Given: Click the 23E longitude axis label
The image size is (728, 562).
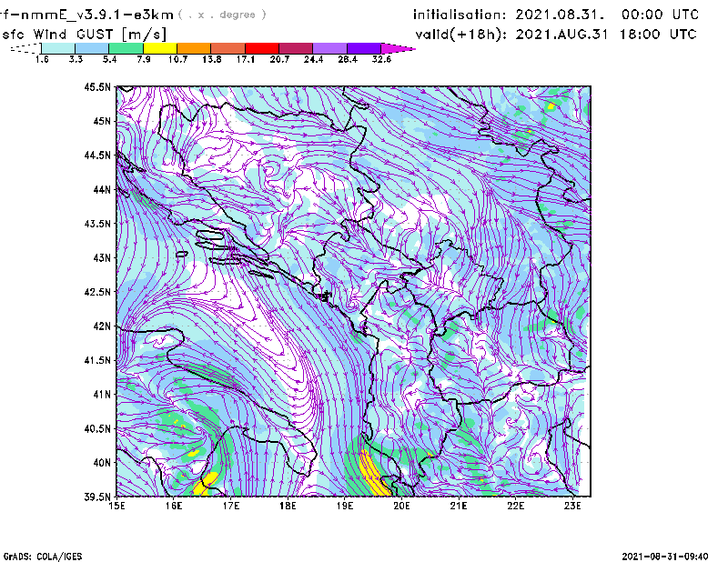Looking at the screenshot, I should pos(573,506).
